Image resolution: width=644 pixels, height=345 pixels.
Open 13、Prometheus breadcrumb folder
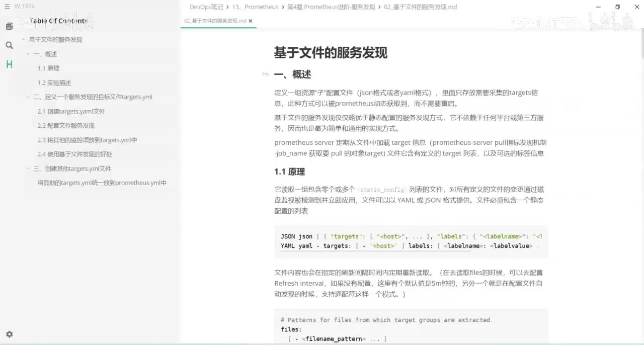tap(255, 7)
